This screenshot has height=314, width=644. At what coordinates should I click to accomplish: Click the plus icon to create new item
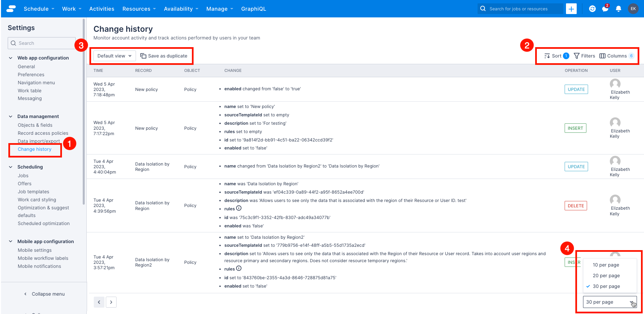click(x=571, y=9)
